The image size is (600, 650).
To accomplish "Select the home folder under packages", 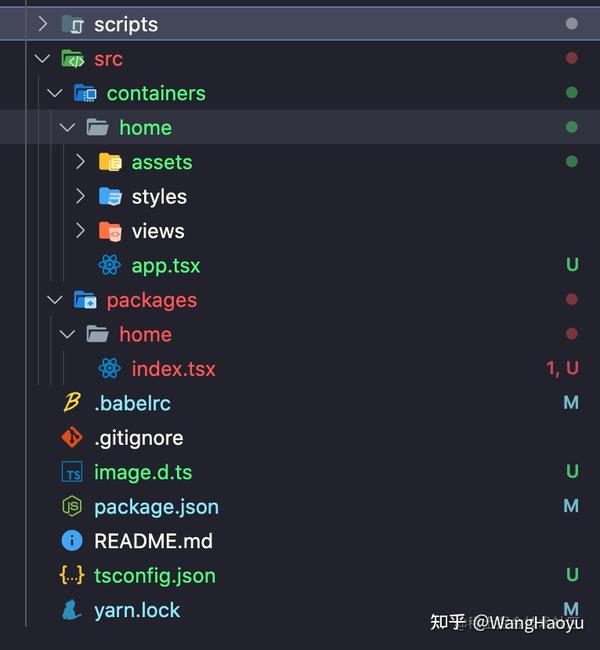I will coord(146,334).
